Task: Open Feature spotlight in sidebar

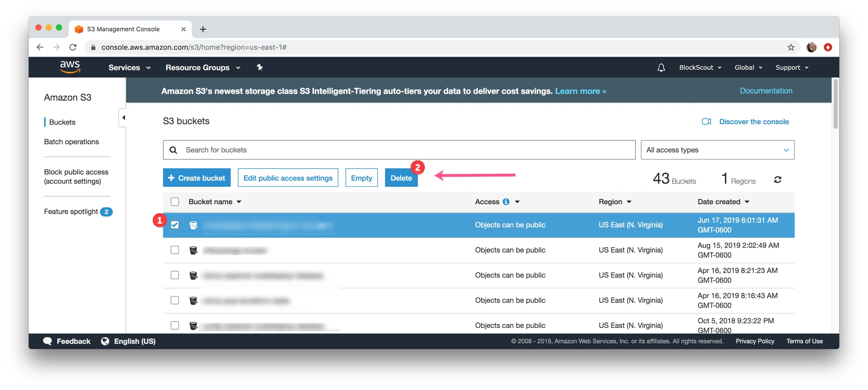Action: 71,212
